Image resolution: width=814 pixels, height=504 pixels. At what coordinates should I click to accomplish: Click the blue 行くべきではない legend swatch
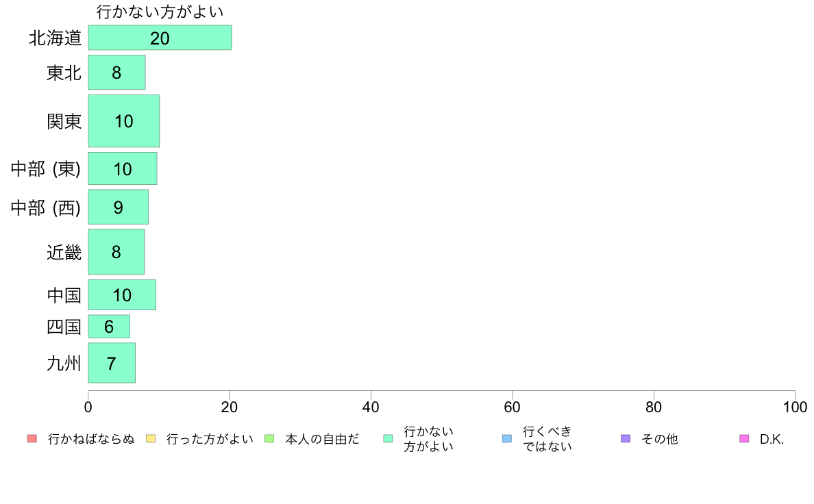point(507,438)
